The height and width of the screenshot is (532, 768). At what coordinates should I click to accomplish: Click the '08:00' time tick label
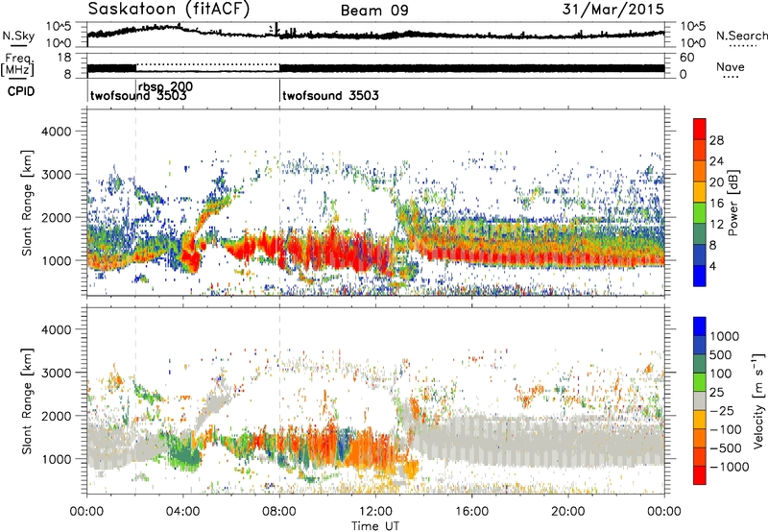(279, 512)
